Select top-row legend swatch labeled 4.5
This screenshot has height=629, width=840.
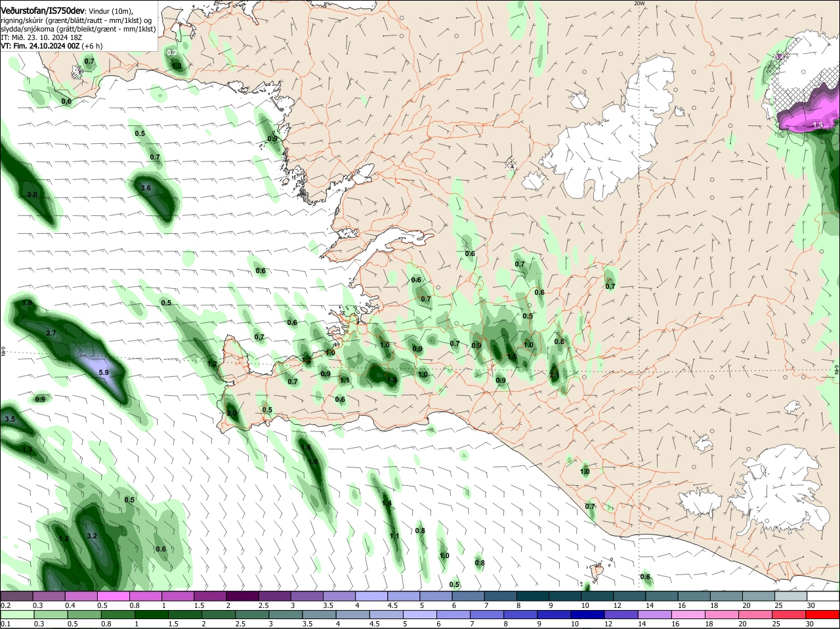click(x=404, y=596)
